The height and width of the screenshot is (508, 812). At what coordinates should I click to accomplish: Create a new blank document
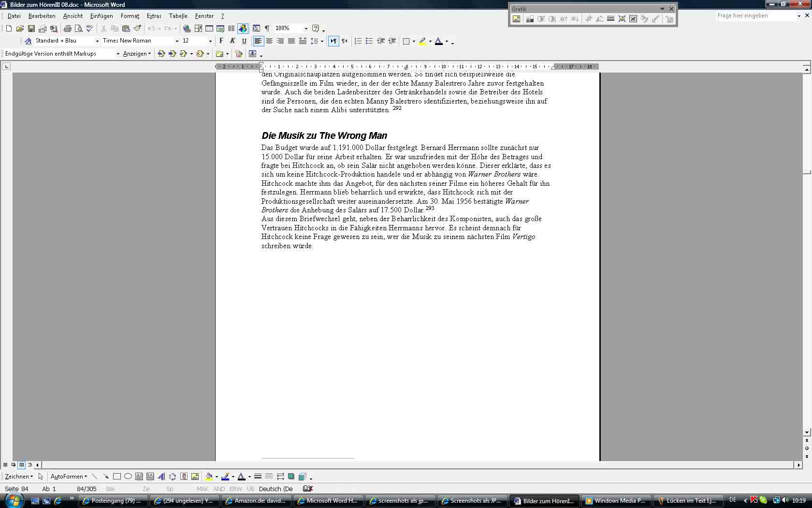pyautogui.click(x=9, y=29)
